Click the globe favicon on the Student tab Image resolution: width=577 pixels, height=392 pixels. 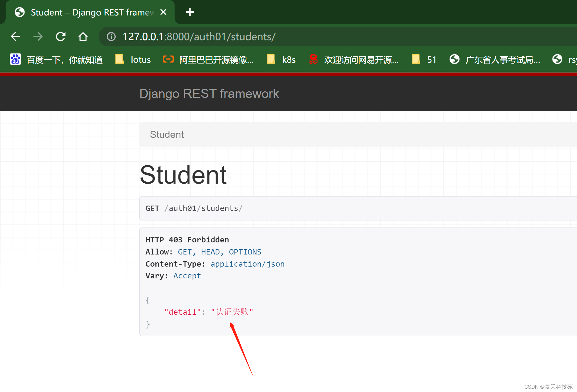(20, 12)
